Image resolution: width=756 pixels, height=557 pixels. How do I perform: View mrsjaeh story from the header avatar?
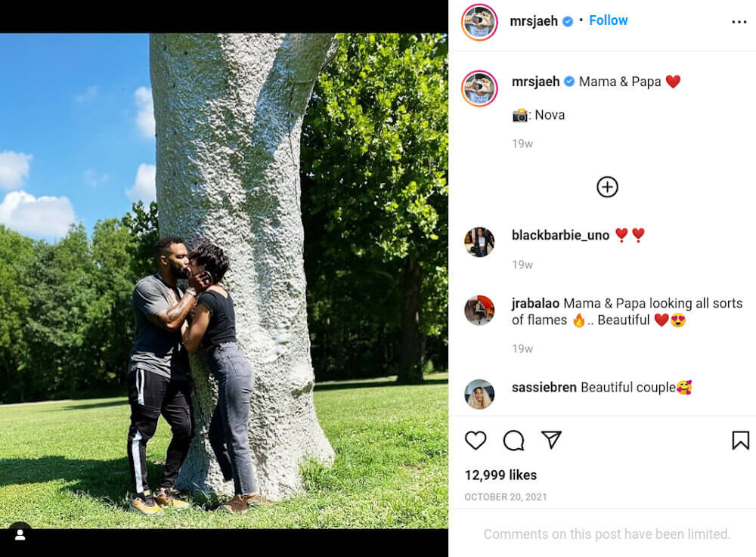[x=479, y=22]
